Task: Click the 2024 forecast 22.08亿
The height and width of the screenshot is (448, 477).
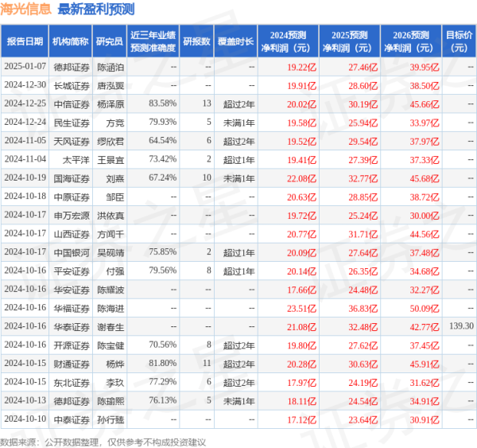Action: tap(302, 179)
